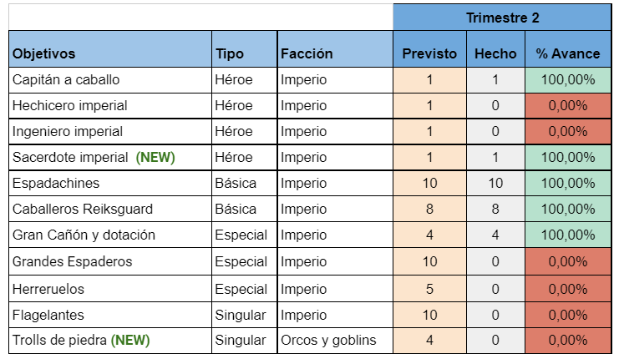Viewport: 619px width, 364px height.
Task: Select red 0,00% cell for Grandes Espaderos
Action: tap(568, 261)
